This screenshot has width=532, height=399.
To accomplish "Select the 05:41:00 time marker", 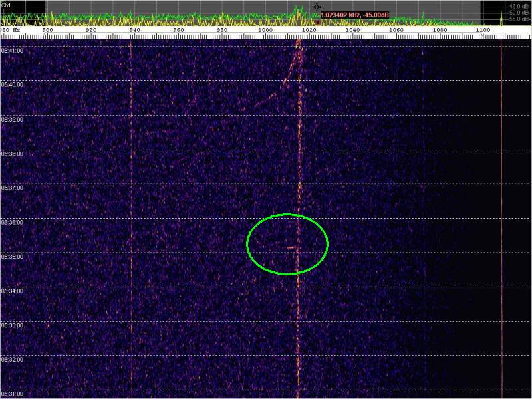I will (x=12, y=51).
